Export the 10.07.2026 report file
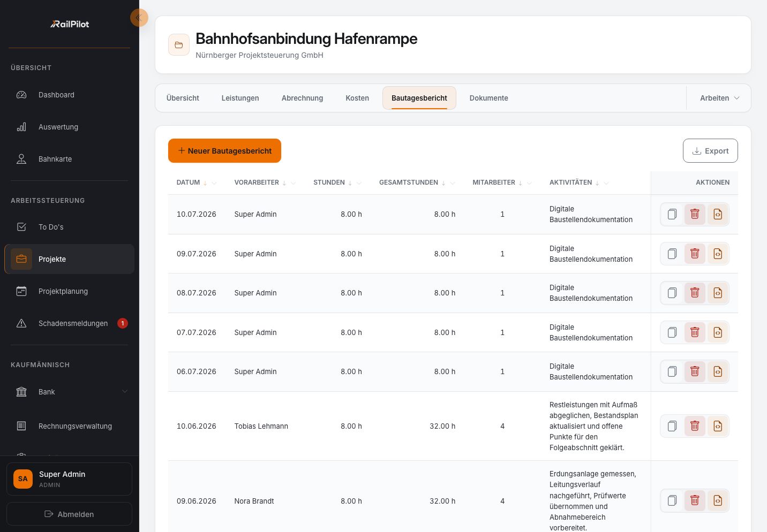767x532 pixels. click(718, 214)
